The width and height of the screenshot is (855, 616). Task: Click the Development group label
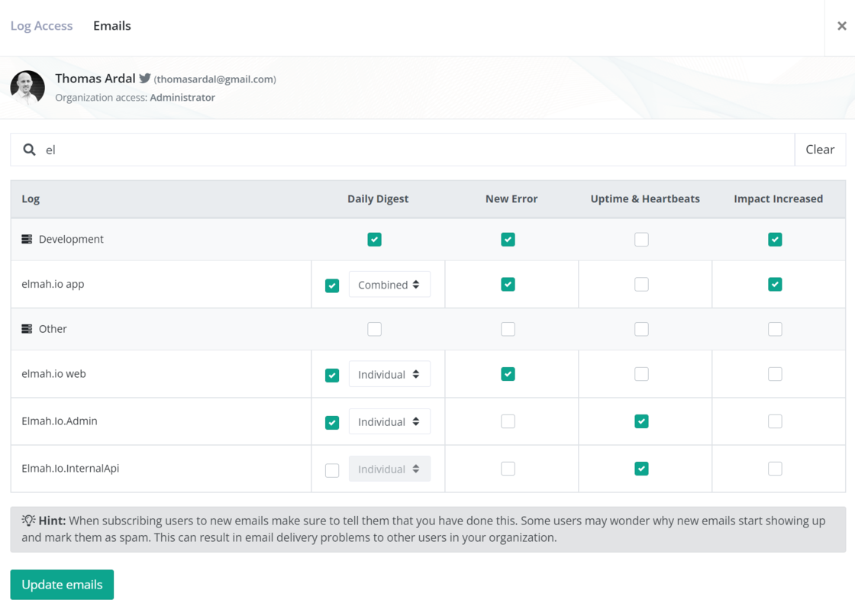[x=71, y=240]
